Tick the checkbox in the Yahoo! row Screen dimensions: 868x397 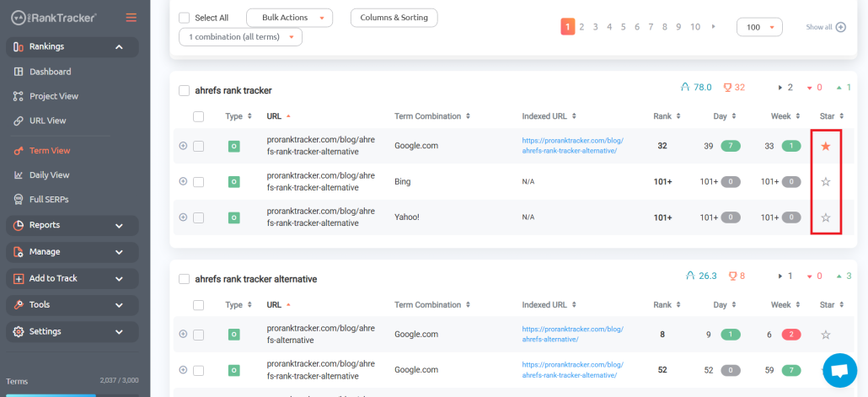pos(198,217)
